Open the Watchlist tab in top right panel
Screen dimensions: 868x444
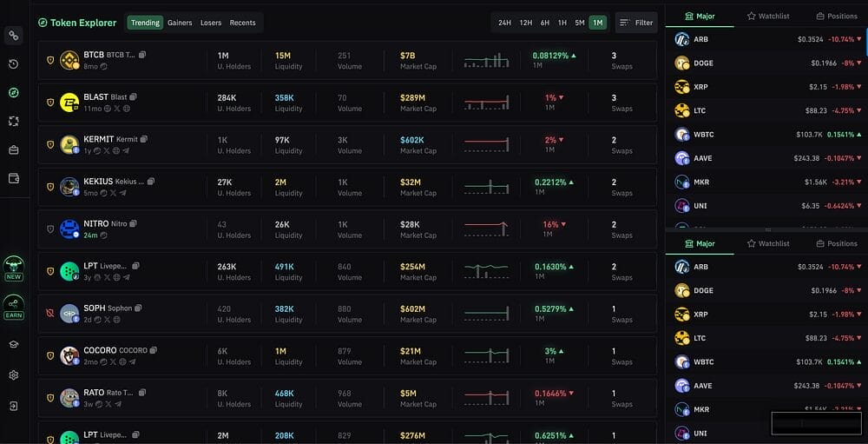click(x=768, y=16)
